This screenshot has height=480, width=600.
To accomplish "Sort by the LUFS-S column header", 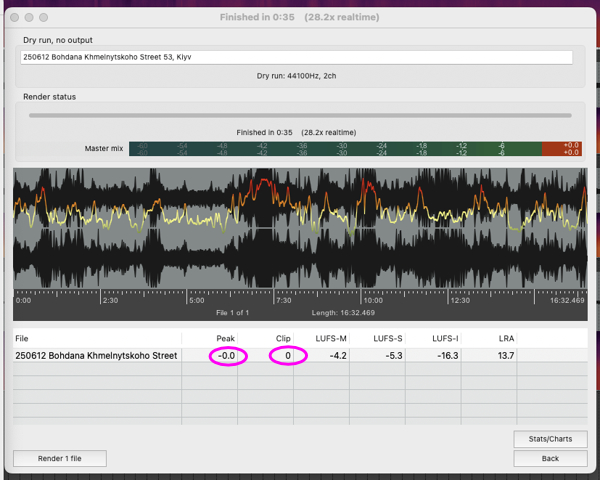I will (387, 338).
